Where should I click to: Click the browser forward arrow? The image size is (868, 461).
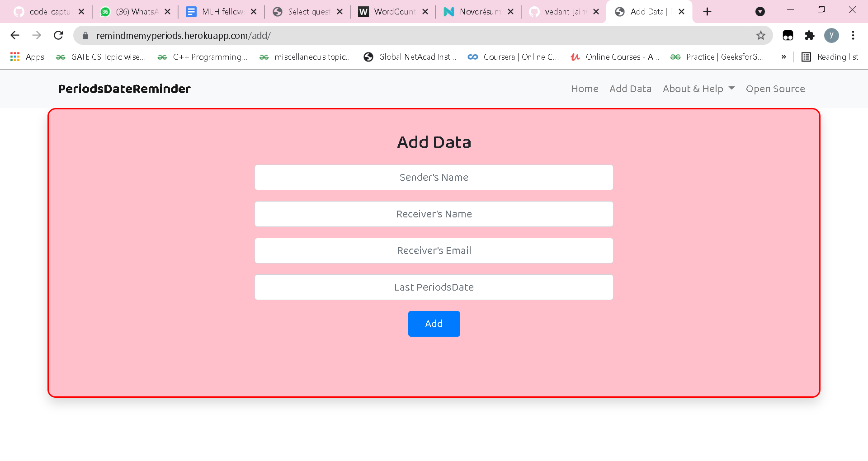tap(37, 35)
